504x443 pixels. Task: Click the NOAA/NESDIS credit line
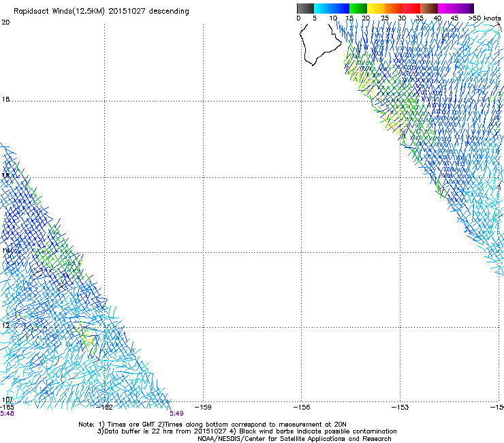294,439
